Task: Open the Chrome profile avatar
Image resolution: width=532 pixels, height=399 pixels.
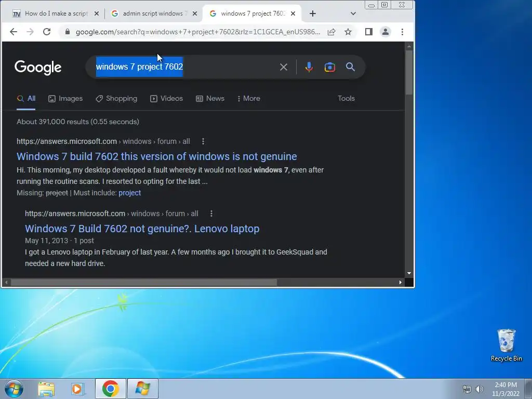Action: pos(385,32)
